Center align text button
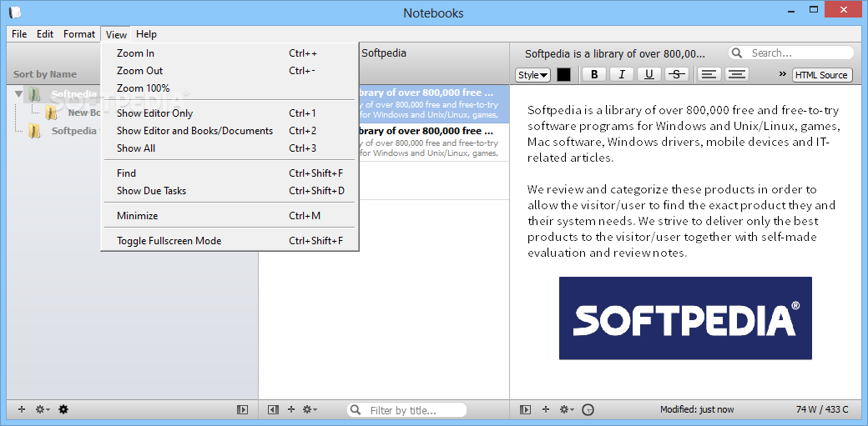The width and height of the screenshot is (868, 426). tap(736, 75)
